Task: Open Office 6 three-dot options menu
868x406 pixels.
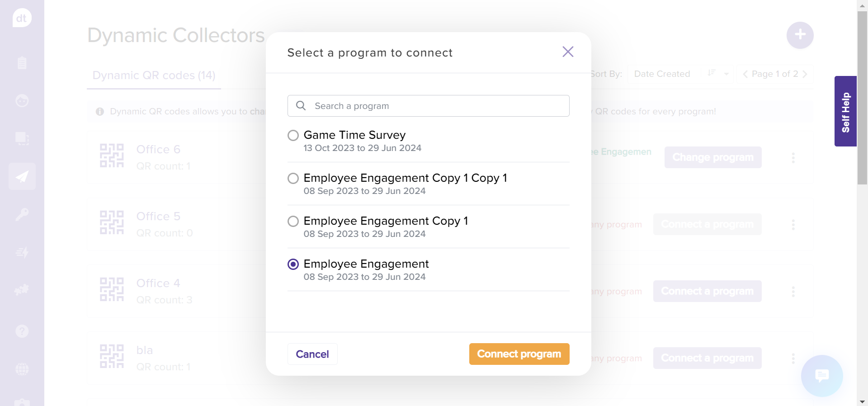Action: pyautogui.click(x=793, y=158)
